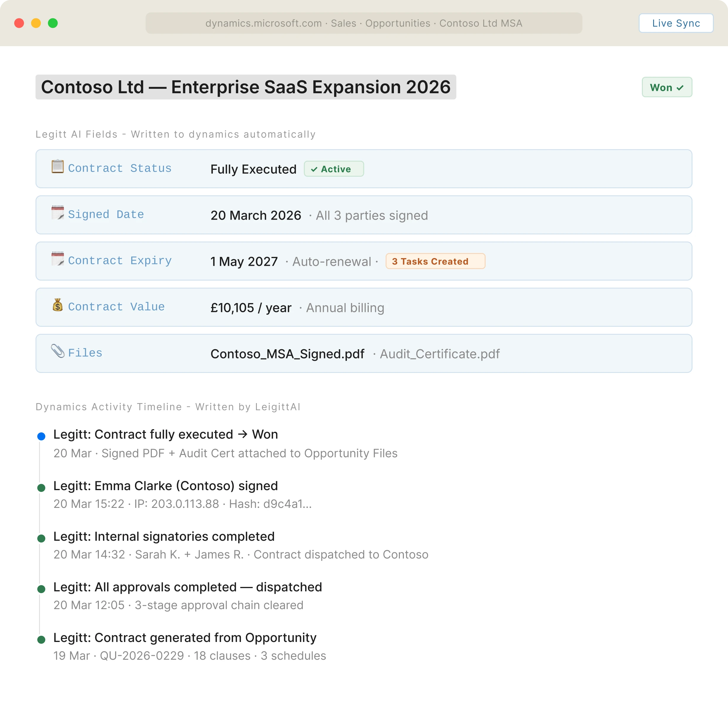Select the blue timeline dot for Contract fully executed
Image resolution: width=728 pixels, height=705 pixels.
(x=41, y=436)
